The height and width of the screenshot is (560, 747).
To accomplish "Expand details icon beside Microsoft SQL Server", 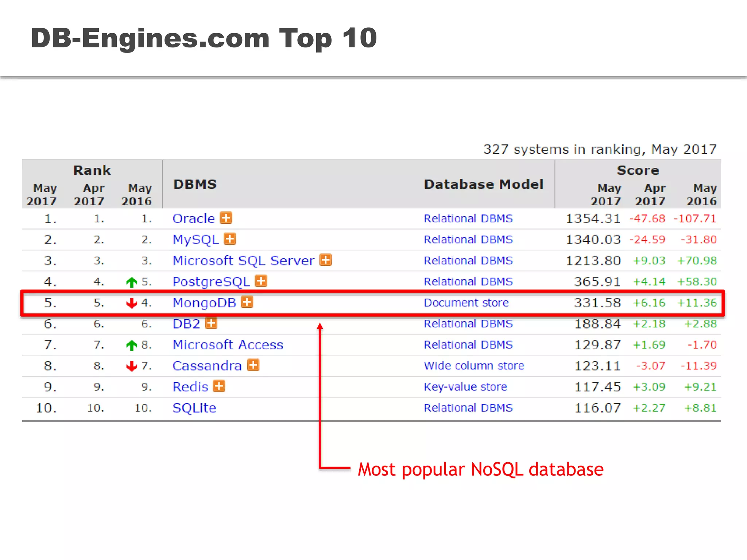I will point(325,260).
